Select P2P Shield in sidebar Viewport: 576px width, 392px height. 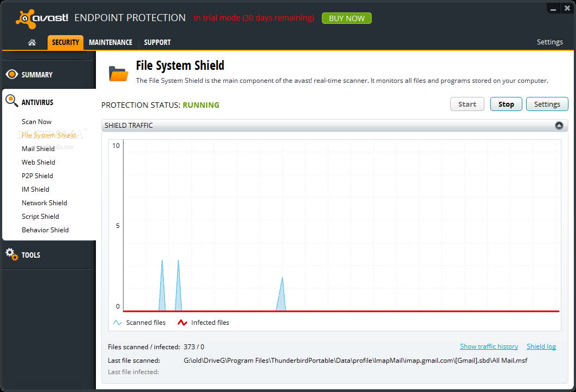coord(37,176)
